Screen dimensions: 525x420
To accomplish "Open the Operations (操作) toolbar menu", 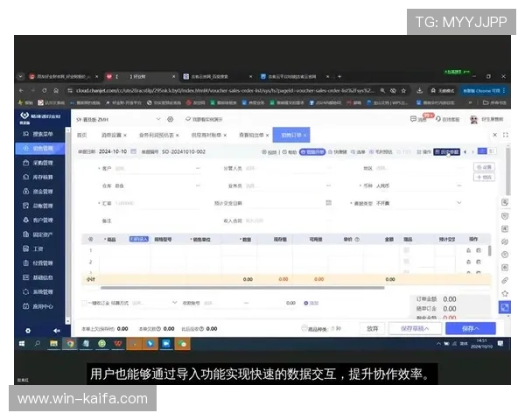I will pyautogui.click(x=423, y=151).
